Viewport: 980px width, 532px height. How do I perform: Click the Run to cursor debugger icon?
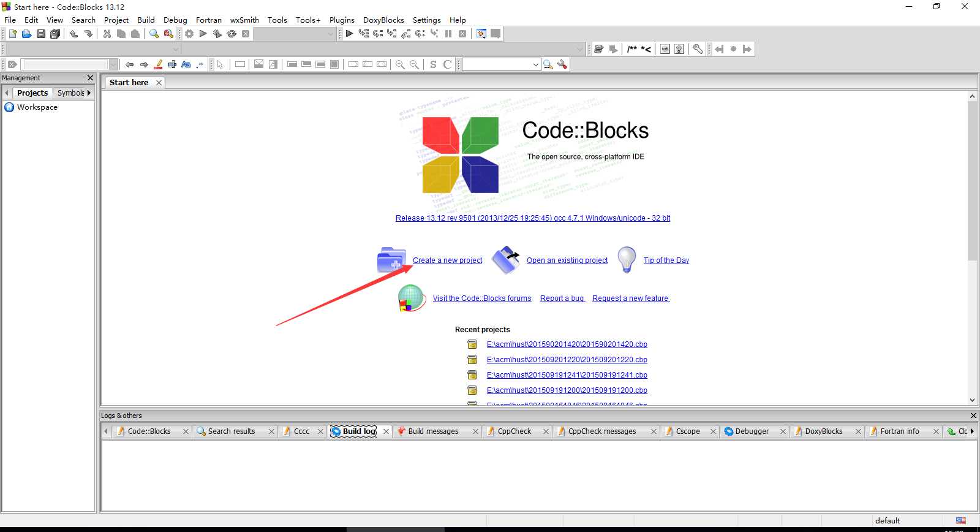(364, 34)
